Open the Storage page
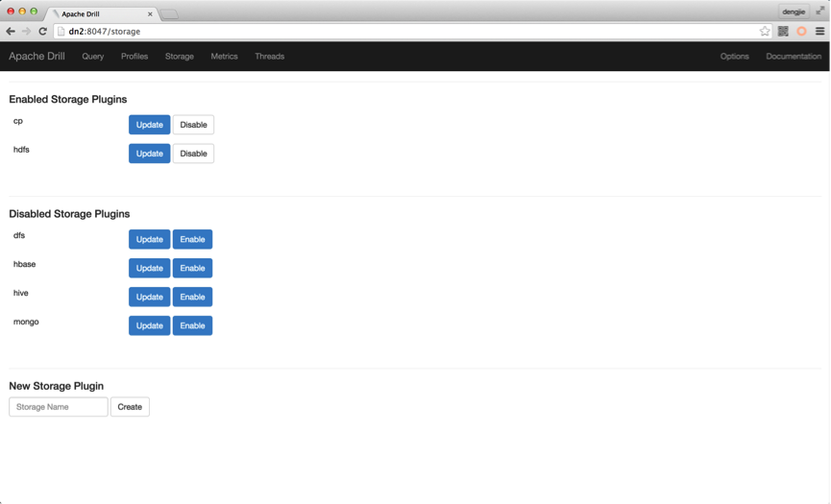 click(179, 56)
